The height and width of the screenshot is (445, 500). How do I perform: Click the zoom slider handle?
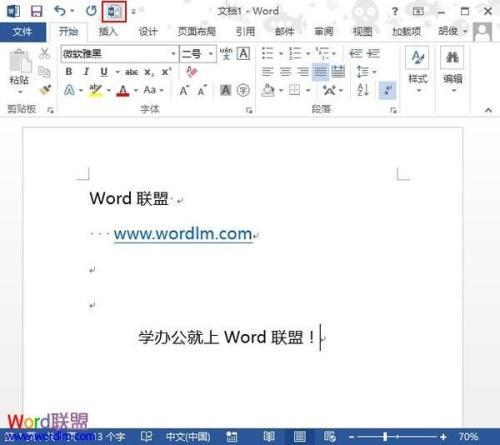(x=385, y=436)
